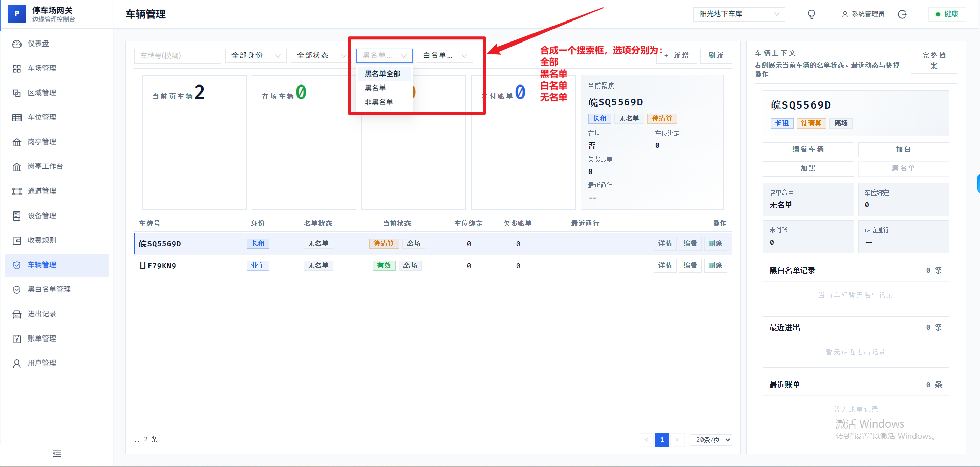Screen dimensions: 980x467
Task: Expand the 白名单 filter dropdown
Action: tap(444, 56)
